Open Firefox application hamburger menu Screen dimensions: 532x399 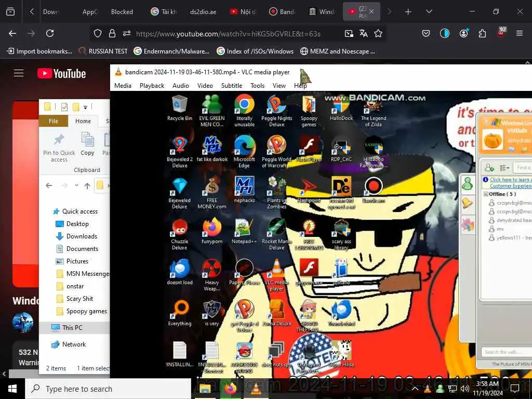(x=520, y=33)
